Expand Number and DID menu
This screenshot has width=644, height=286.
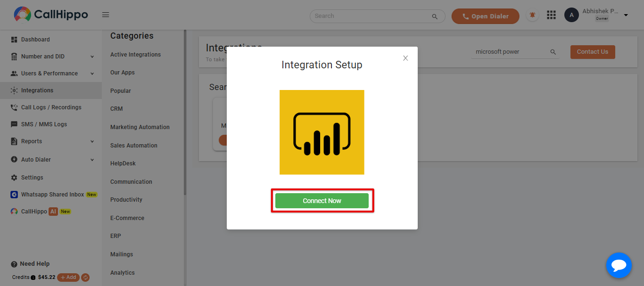point(92,57)
